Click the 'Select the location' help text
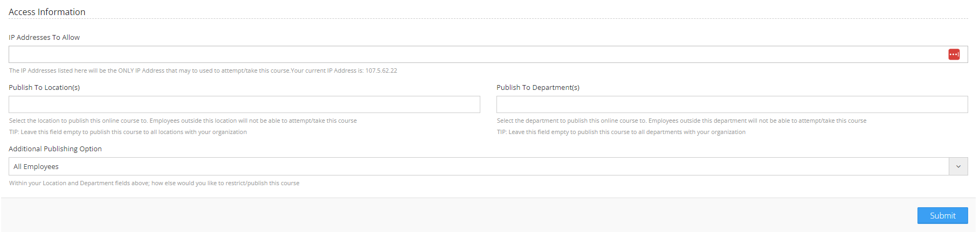This screenshot has width=980, height=232. pos(183,121)
